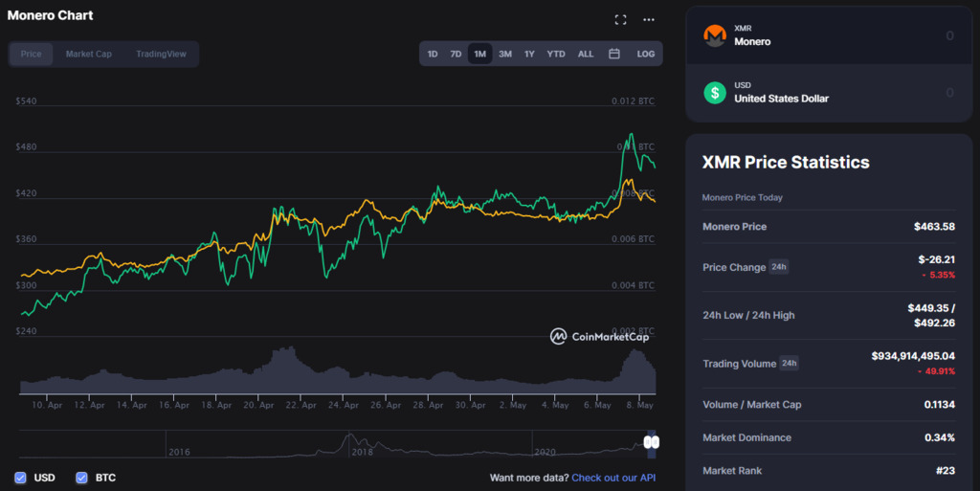The height and width of the screenshot is (491, 980).
Task: Switch to the Market Cap tab
Action: coord(89,54)
